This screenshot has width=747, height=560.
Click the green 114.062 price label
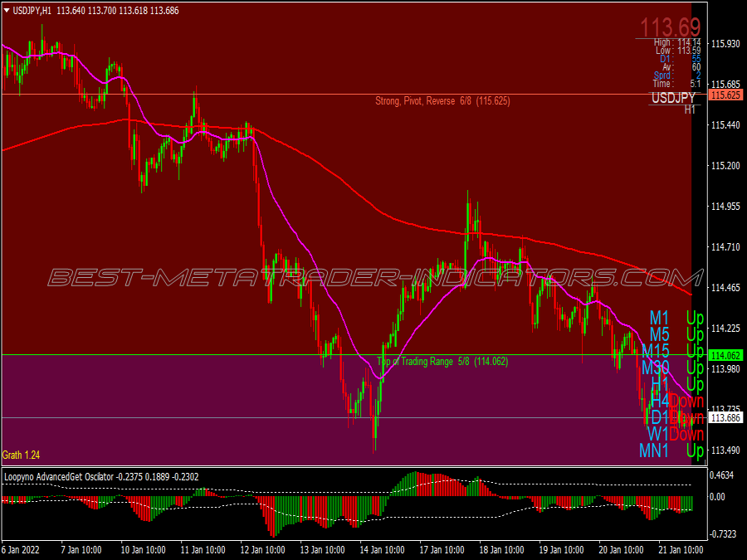[725, 355]
